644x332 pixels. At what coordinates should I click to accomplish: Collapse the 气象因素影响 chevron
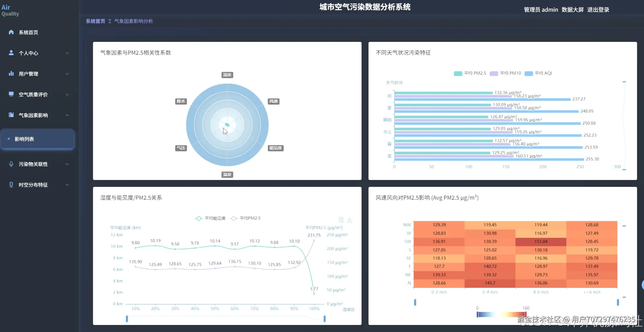67,115
